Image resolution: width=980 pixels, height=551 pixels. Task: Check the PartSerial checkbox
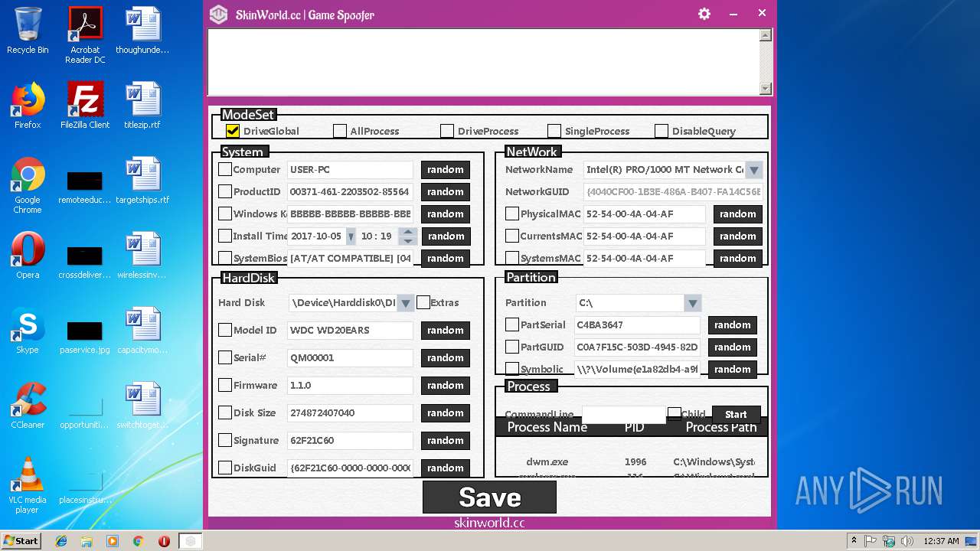click(x=512, y=324)
